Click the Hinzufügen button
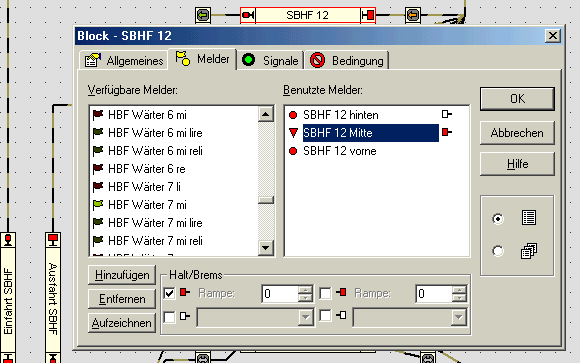 pos(122,275)
